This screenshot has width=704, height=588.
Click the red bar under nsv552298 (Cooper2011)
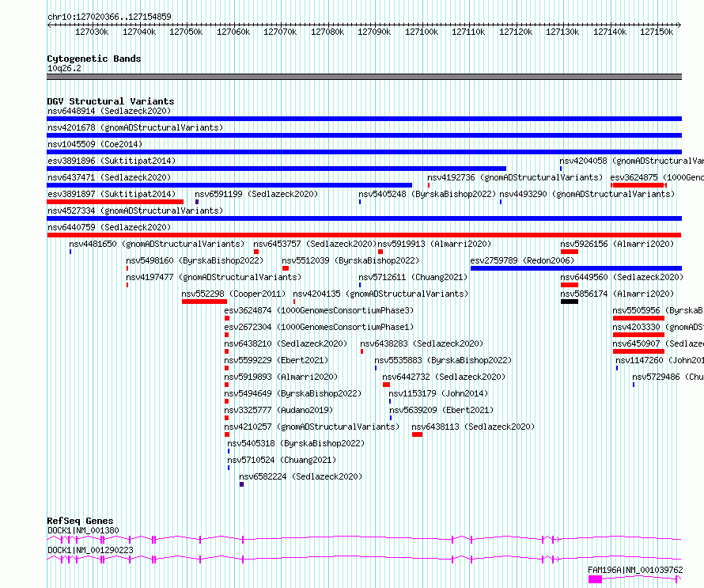pos(204,302)
